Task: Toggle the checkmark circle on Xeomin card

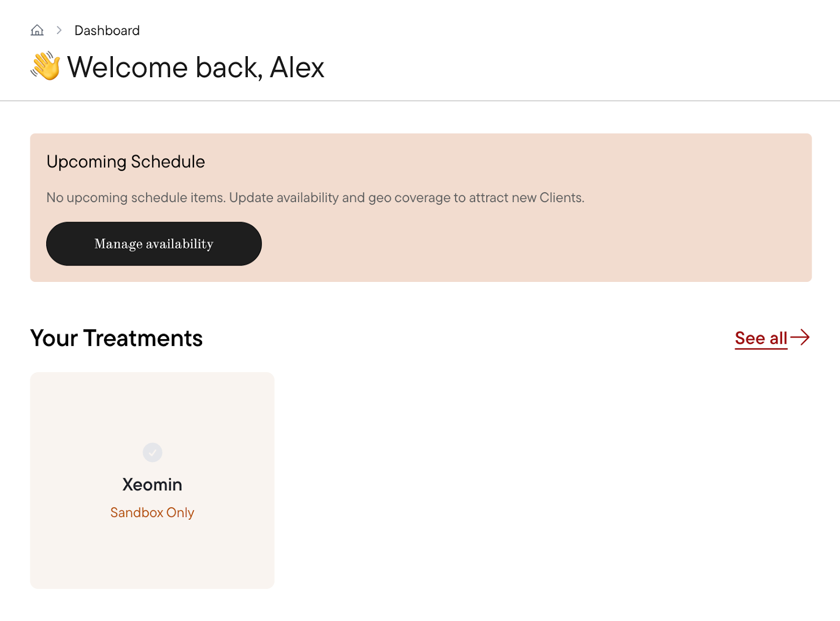Action: [152, 452]
